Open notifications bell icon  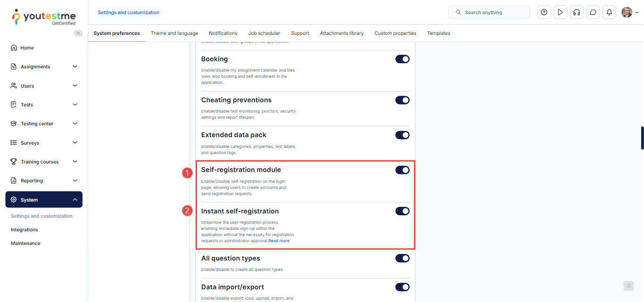point(609,12)
